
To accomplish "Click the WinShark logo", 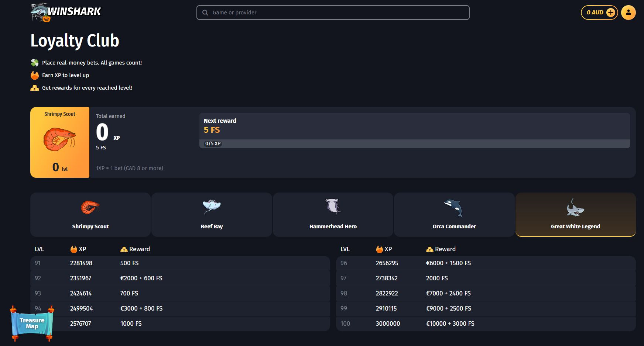I will [x=66, y=13].
